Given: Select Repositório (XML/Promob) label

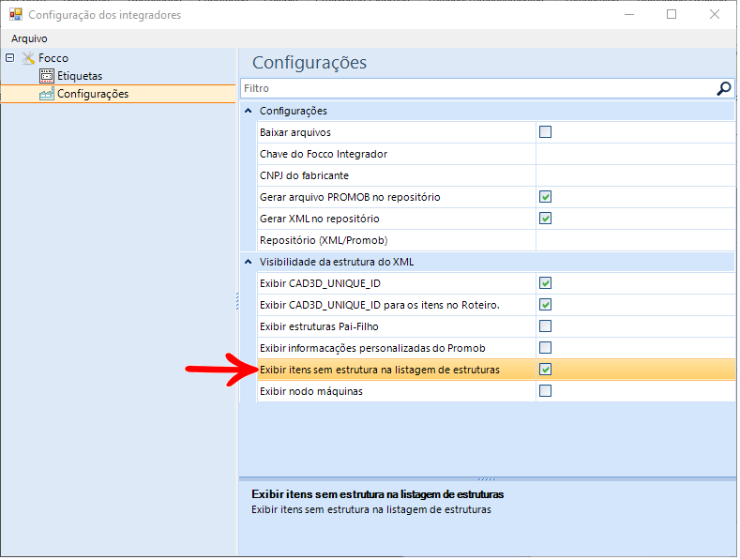Looking at the screenshot, I should (324, 240).
